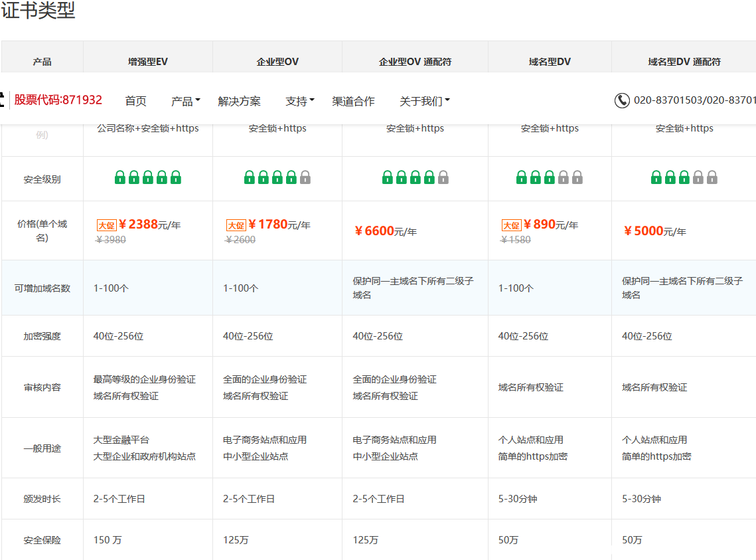
Task: Open the 解决方案 navigation item
Action: (x=239, y=101)
